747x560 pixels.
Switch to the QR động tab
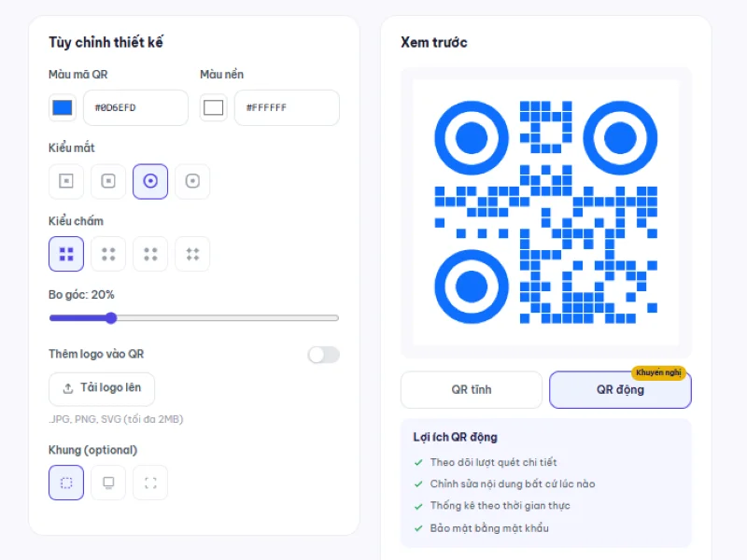coord(620,390)
